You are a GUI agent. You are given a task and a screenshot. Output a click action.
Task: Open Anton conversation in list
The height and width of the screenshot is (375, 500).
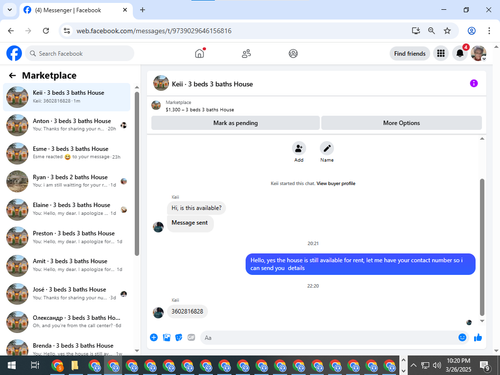(67, 125)
